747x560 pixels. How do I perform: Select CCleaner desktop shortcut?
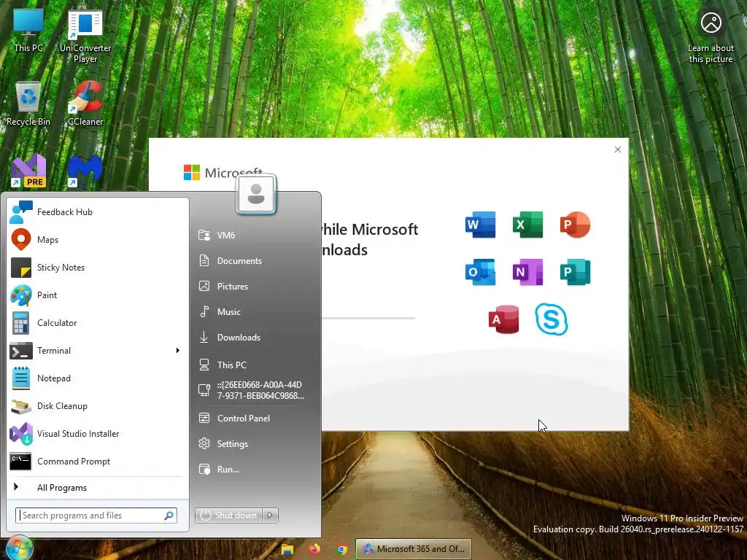click(x=85, y=104)
